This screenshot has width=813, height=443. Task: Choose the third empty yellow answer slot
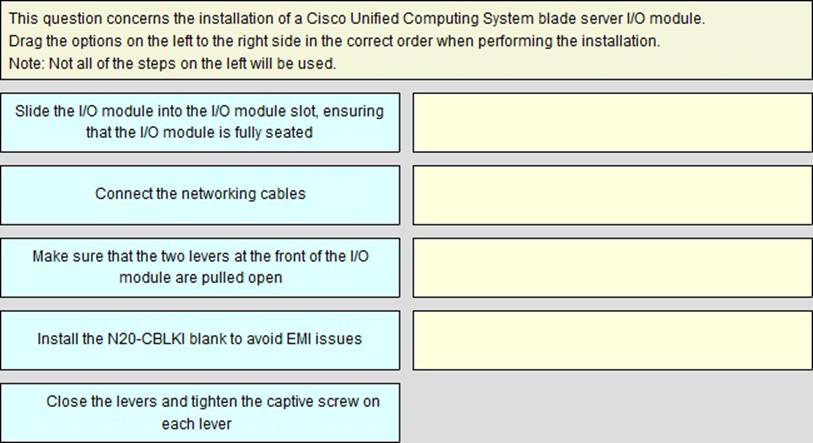click(612, 268)
